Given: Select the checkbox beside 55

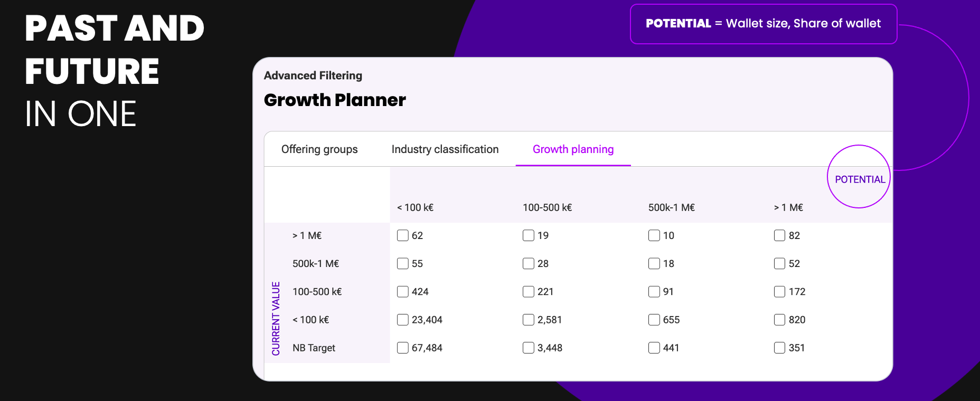Looking at the screenshot, I should (x=403, y=263).
